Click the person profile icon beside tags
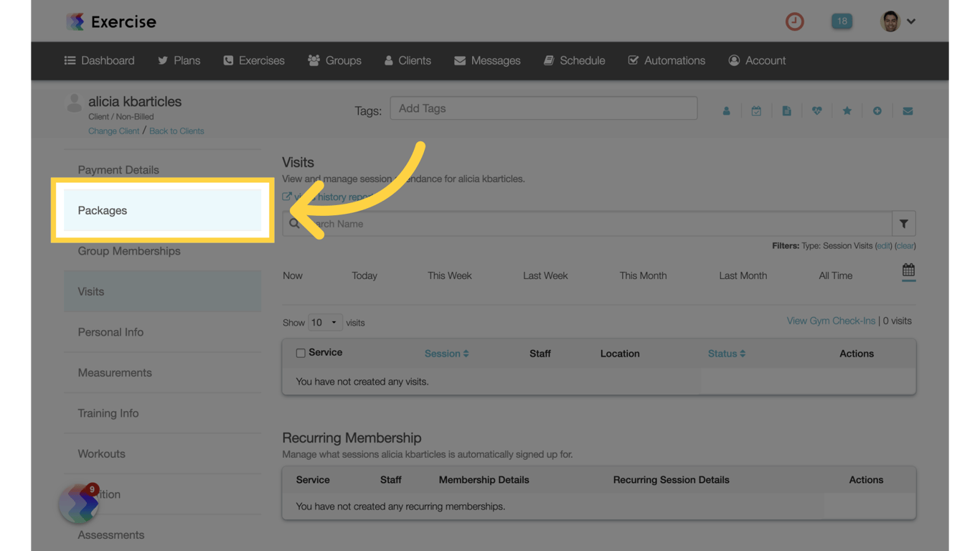The image size is (980, 551). pos(726,111)
